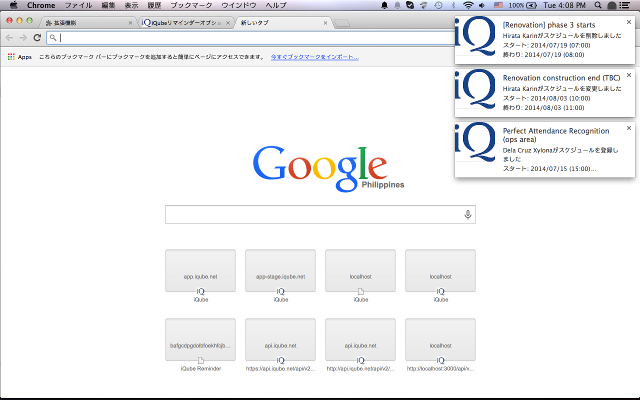This screenshot has width=640, height=400.
Task: Open the 履歴 menu
Action: point(154,5)
